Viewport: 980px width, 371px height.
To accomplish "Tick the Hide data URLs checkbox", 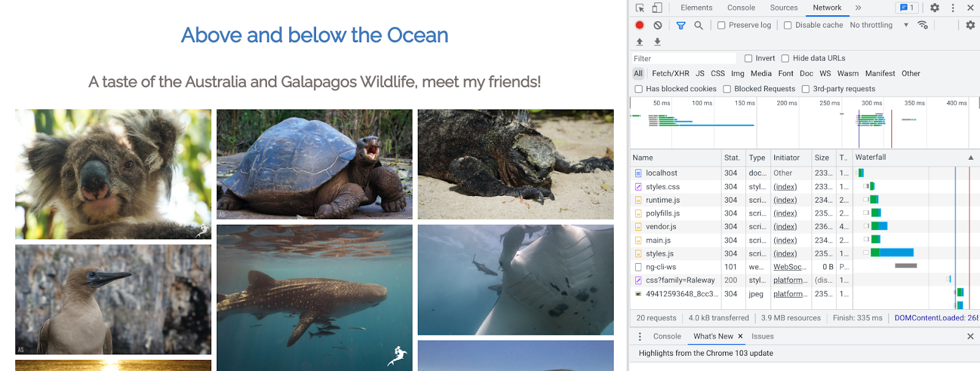I will (785, 58).
